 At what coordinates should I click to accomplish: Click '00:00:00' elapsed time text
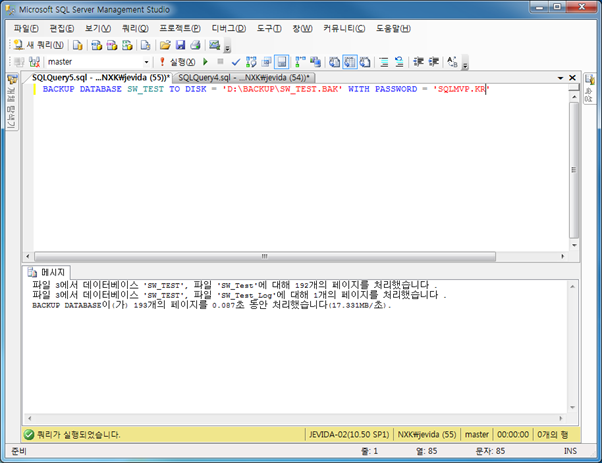point(513,435)
